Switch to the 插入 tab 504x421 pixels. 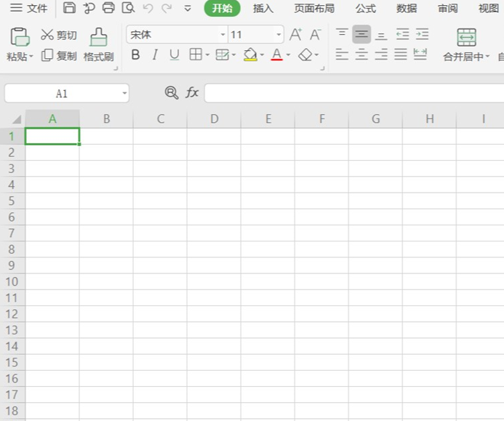point(263,8)
